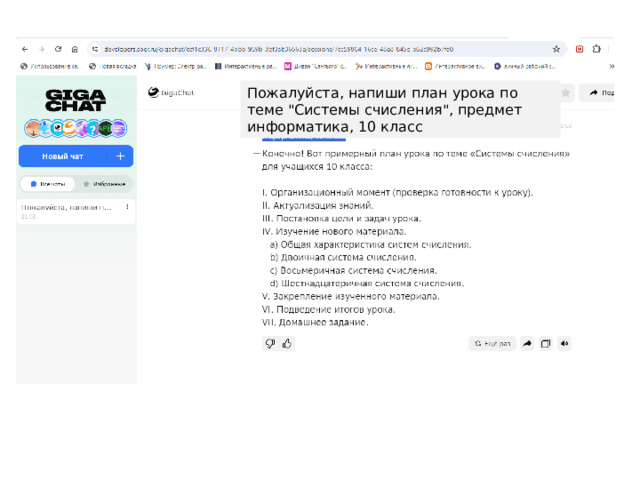Screen dimensions: 640x480
Task: Click the GigaChat header logo
Action: [171, 93]
